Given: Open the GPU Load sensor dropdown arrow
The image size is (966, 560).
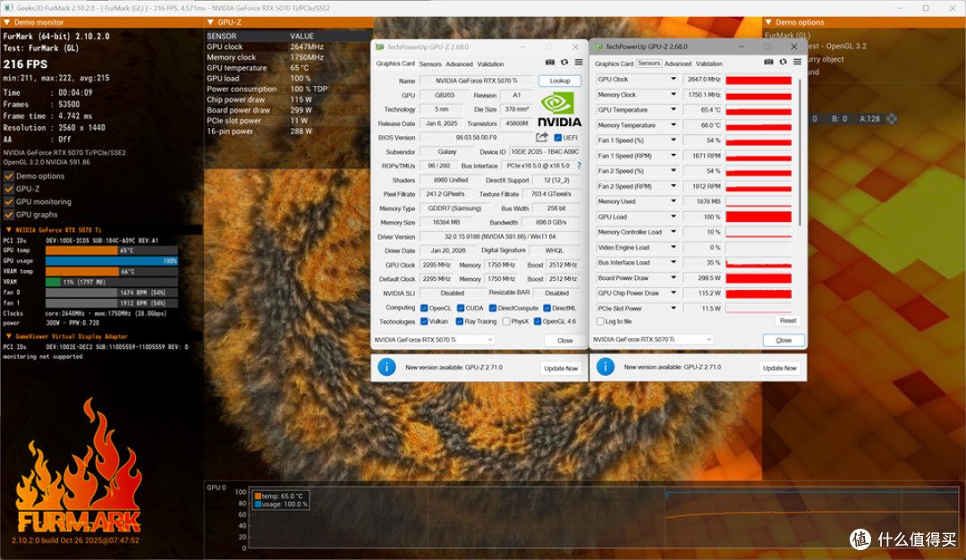Looking at the screenshot, I should point(673,216).
